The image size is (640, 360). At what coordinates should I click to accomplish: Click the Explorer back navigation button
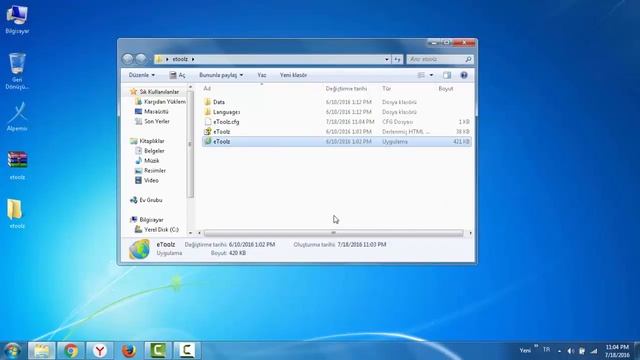[x=128, y=59]
